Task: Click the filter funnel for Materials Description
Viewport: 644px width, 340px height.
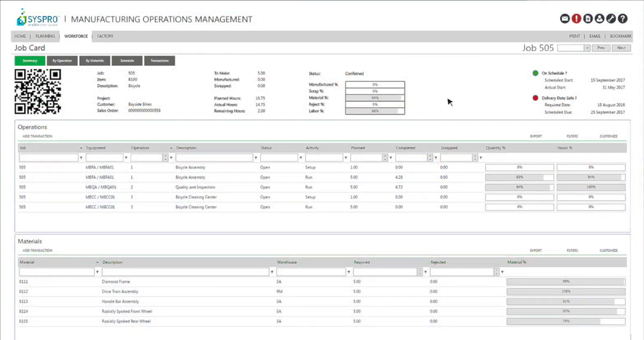Action: tap(272, 272)
